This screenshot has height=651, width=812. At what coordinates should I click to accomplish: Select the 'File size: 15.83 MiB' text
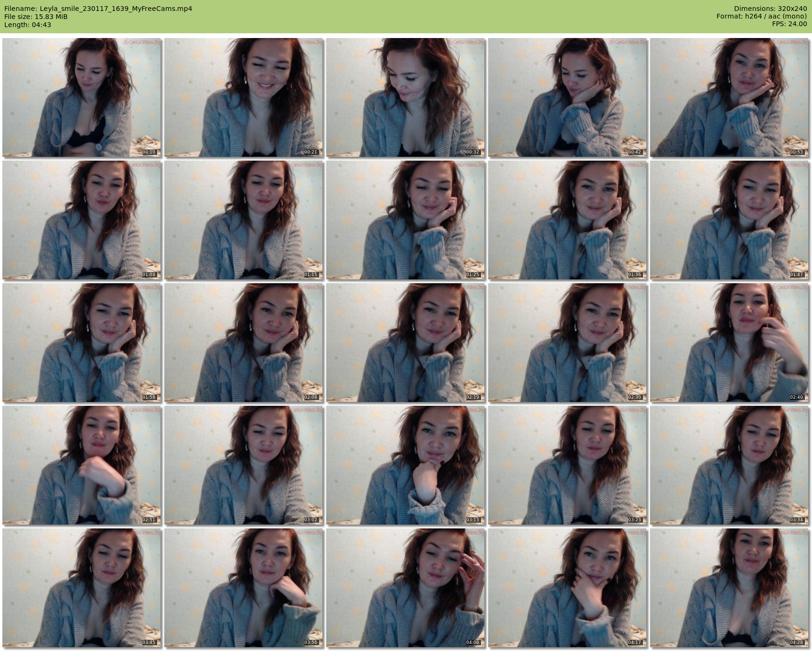point(36,17)
